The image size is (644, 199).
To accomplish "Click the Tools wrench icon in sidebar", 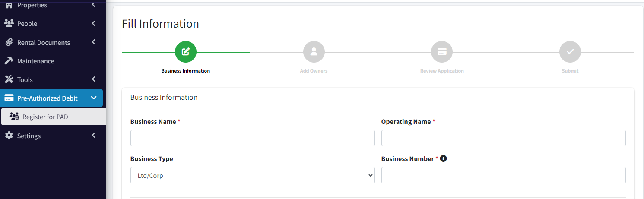I will (x=9, y=79).
